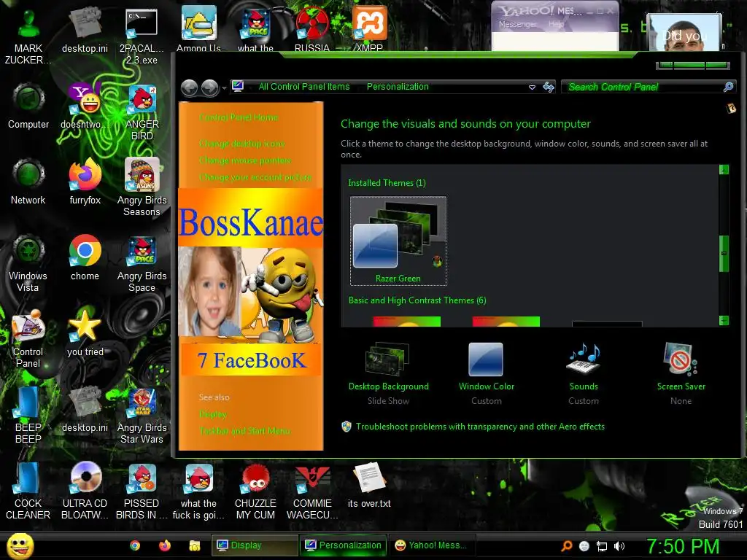Open the Display see-also link
Screen dimensions: 747x560
pyautogui.click(x=213, y=414)
